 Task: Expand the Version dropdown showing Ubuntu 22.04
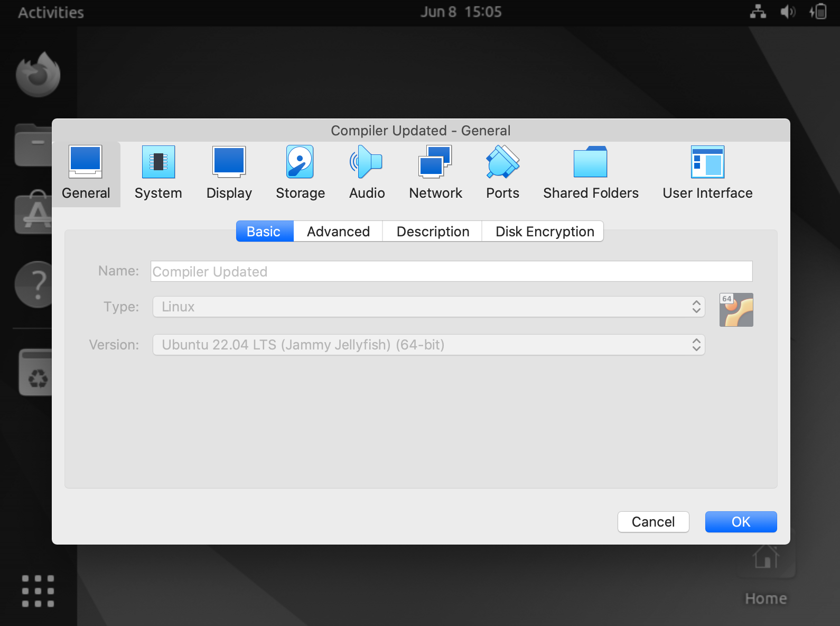click(428, 345)
